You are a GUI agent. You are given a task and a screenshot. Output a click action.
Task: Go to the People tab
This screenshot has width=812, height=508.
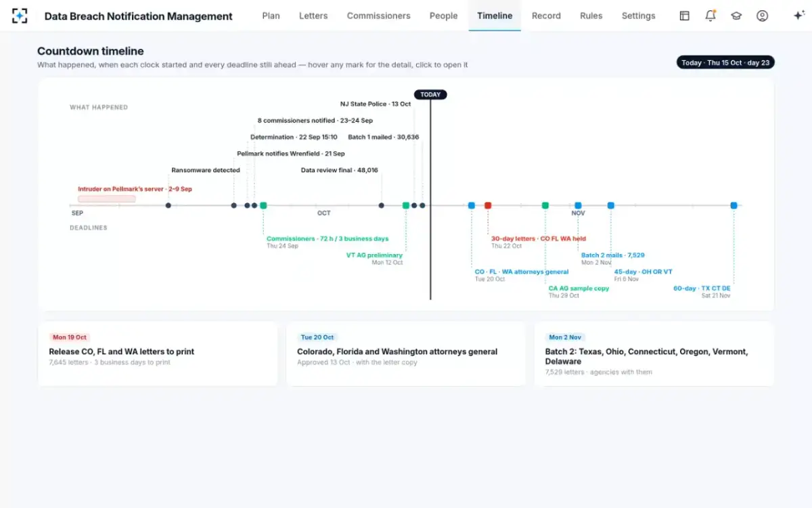443,16
